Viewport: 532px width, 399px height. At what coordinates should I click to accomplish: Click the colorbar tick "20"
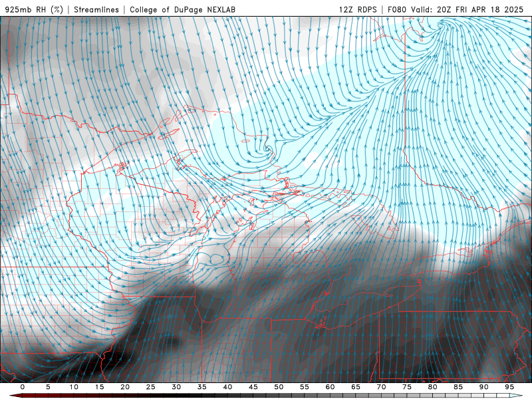pyautogui.click(x=125, y=387)
